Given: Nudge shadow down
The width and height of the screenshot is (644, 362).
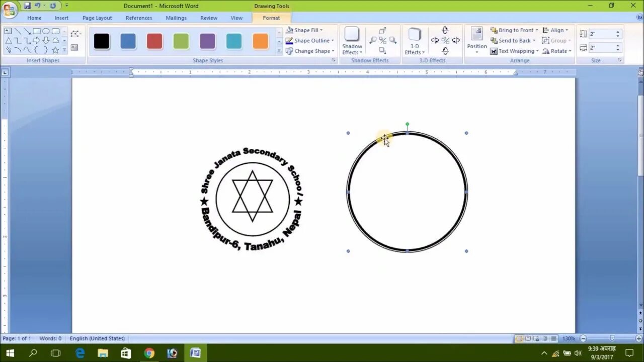Looking at the screenshot, I should pyautogui.click(x=382, y=51).
